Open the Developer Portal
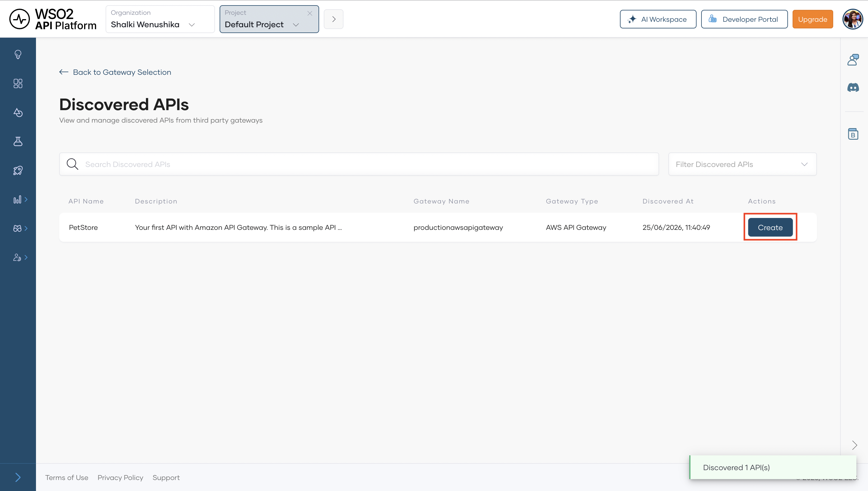This screenshot has width=868, height=491. [x=744, y=19]
